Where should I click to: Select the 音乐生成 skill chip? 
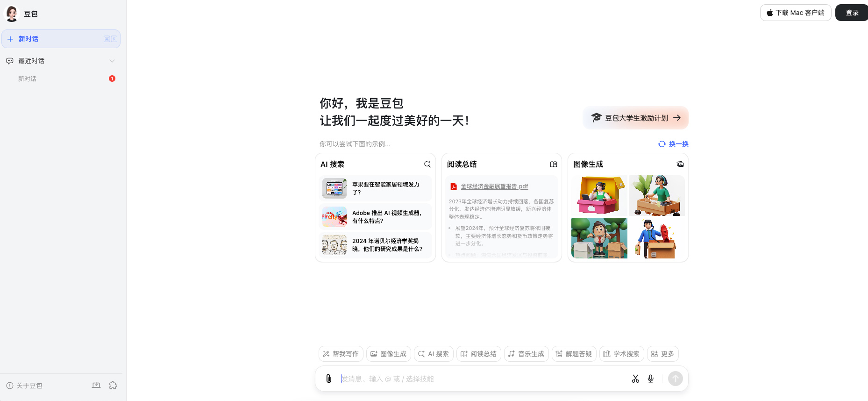(x=526, y=354)
